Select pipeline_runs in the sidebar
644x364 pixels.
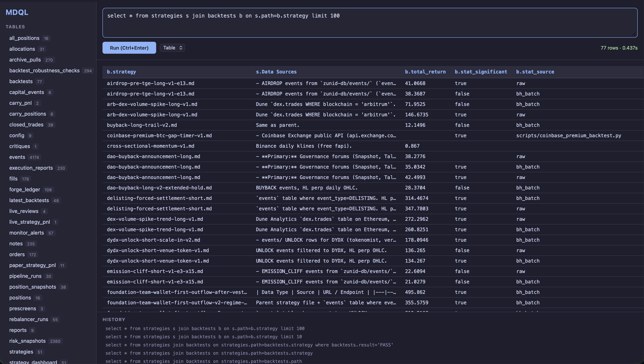coord(25,276)
